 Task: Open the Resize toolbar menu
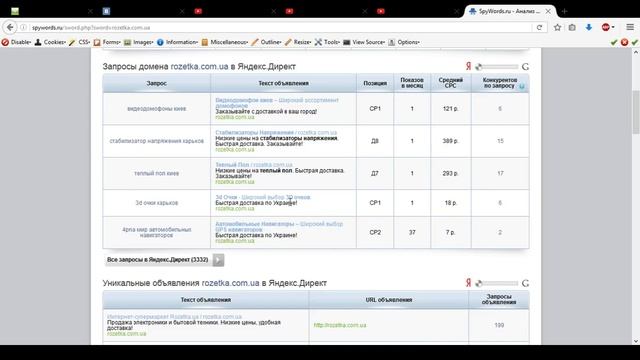pyautogui.click(x=298, y=42)
